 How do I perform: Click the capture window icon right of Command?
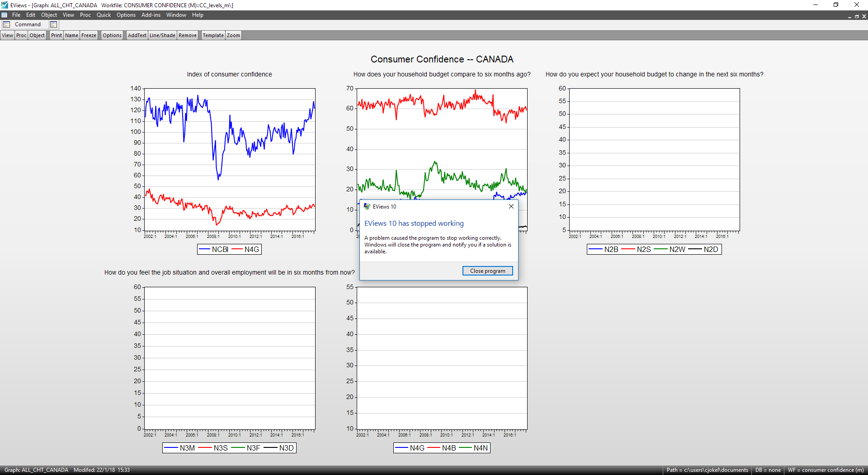point(54,24)
